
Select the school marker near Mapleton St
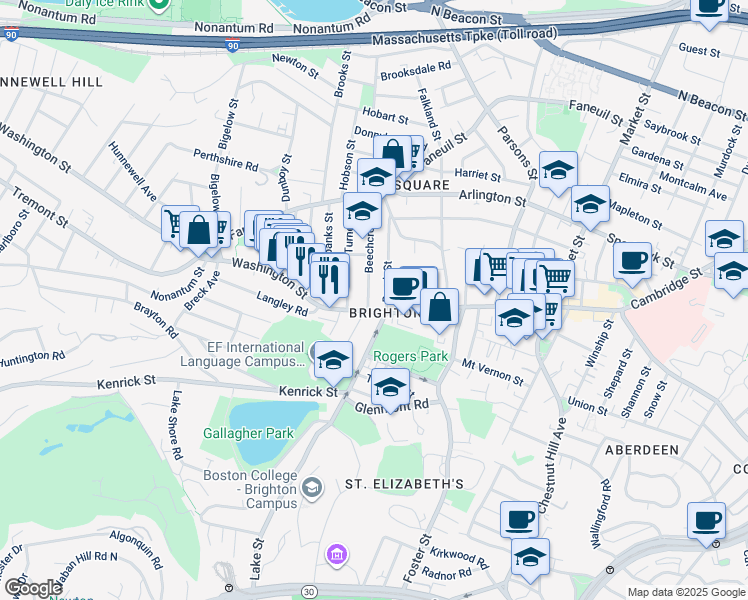[x=590, y=205]
